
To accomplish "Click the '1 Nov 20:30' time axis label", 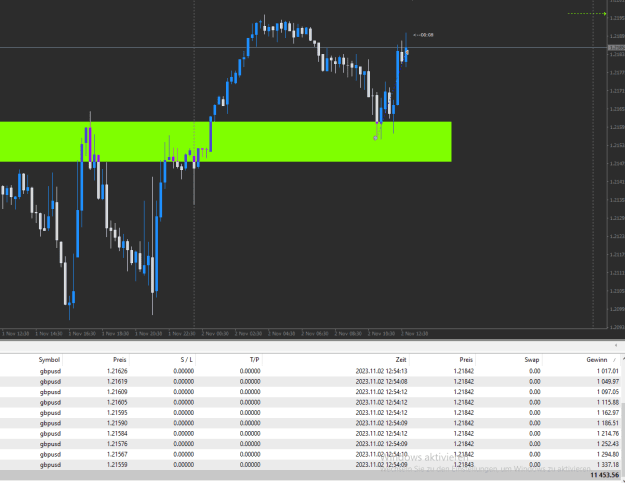I will click(149, 333).
